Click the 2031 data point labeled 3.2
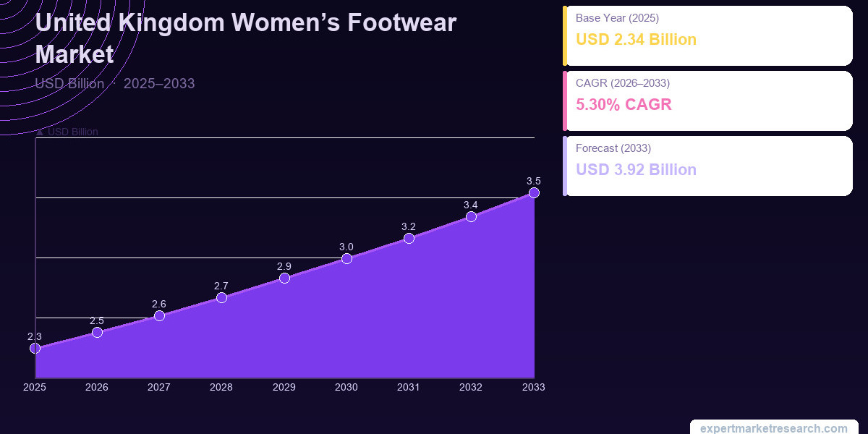This screenshot has width=868, height=434. pos(409,238)
